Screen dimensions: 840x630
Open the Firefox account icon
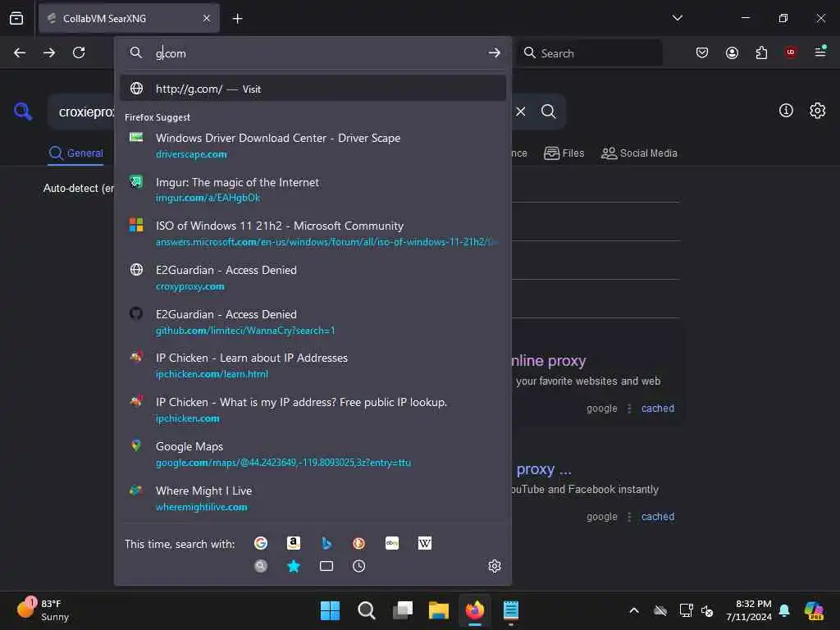(732, 52)
